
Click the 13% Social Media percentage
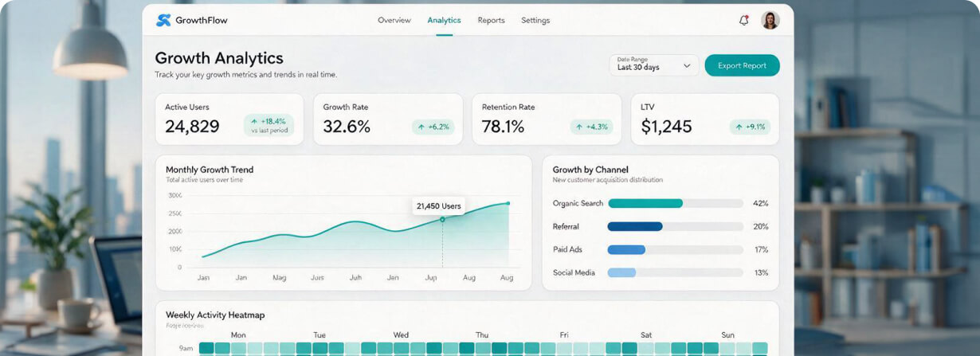pos(761,272)
